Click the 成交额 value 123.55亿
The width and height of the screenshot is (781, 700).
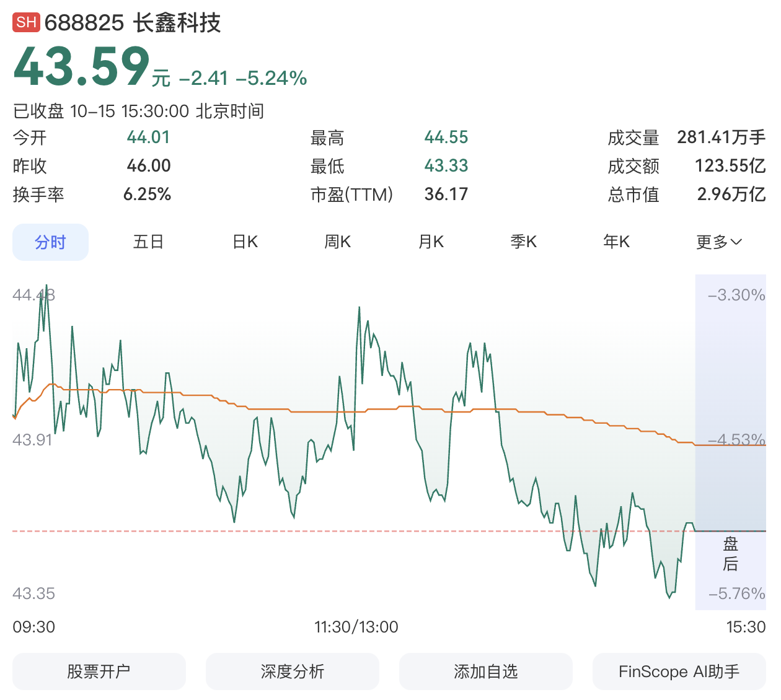[731, 166]
